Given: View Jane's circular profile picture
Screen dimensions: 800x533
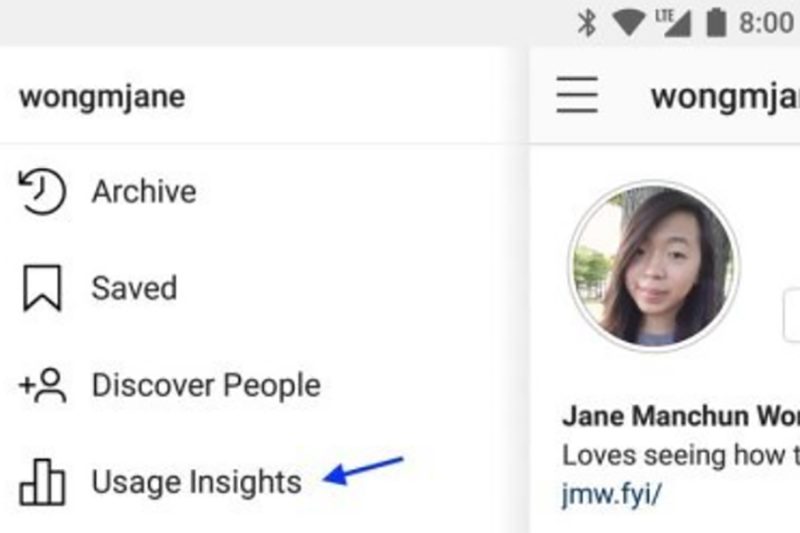Looking at the screenshot, I should 654,266.
